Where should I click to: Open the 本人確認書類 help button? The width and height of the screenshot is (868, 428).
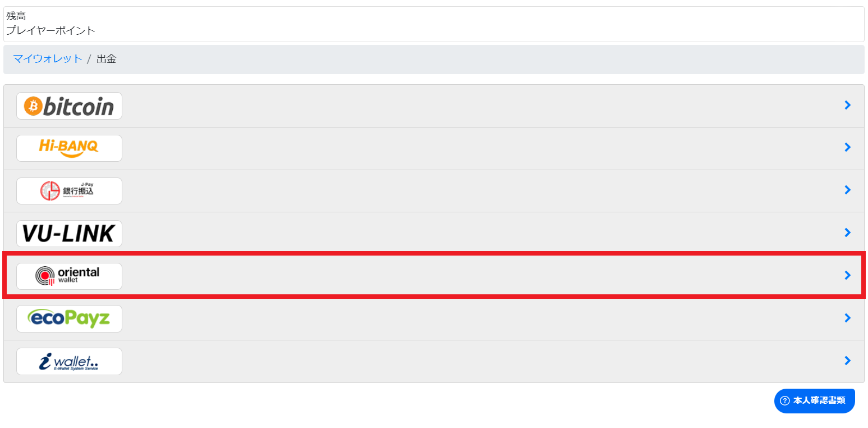tap(815, 401)
